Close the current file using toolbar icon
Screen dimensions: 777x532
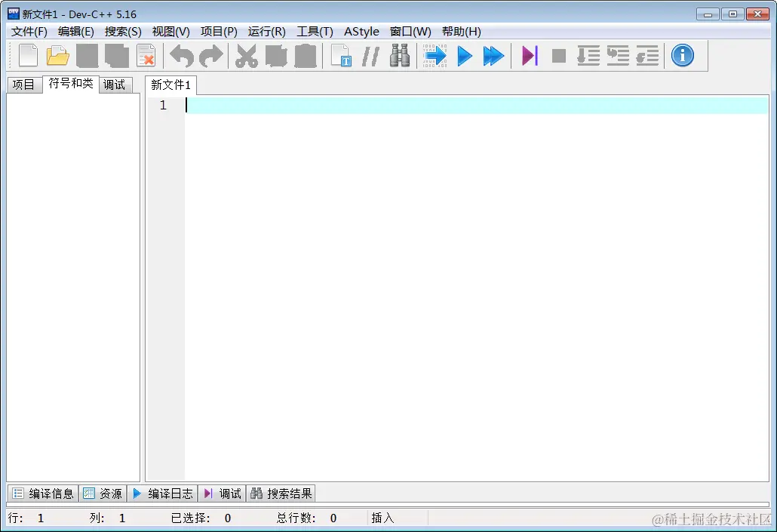(146, 55)
